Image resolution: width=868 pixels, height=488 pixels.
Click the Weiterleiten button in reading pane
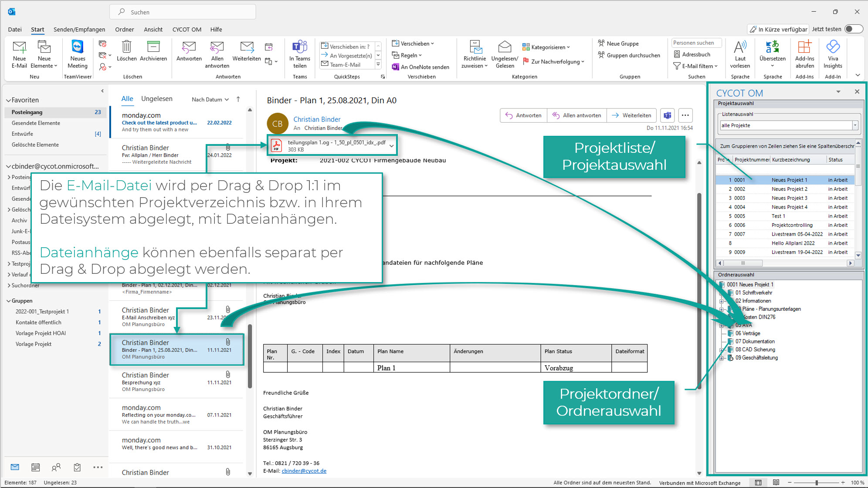click(x=631, y=115)
